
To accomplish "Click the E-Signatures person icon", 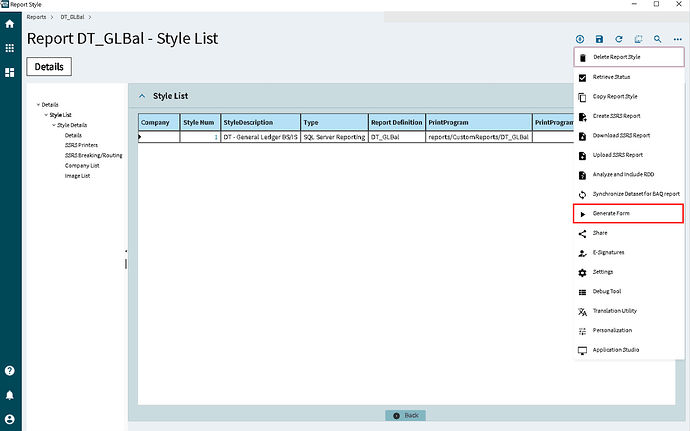I will pos(582,253).
